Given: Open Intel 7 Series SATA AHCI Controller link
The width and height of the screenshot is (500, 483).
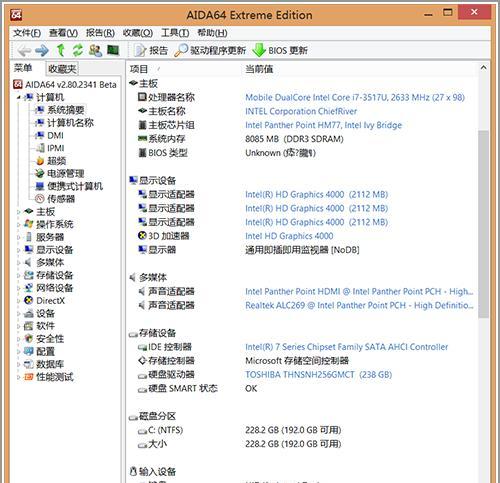Looking at the screenshot, I should [347, 347].
